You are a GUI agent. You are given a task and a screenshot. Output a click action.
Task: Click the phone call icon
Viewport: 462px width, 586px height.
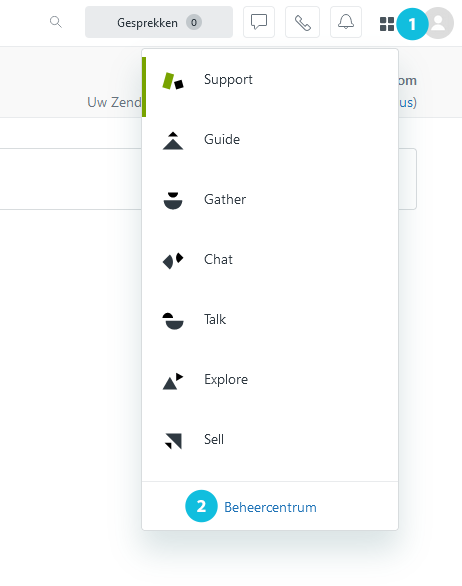302,22
